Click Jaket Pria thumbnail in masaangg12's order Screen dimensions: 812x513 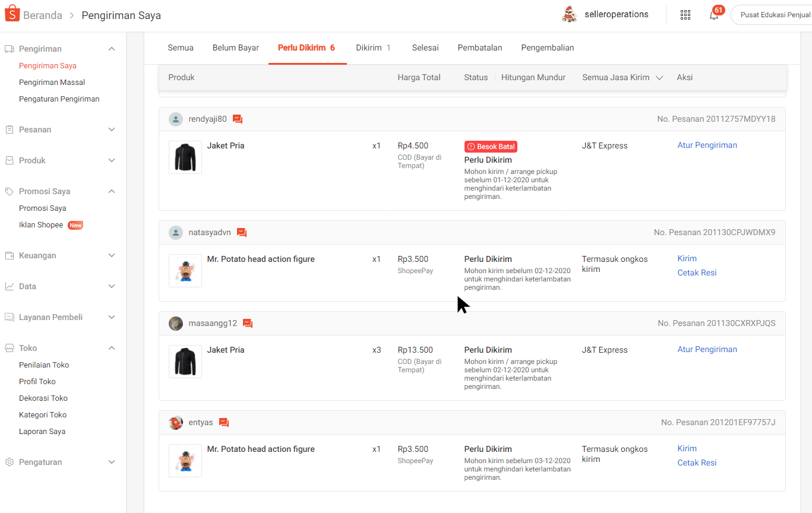[x=185, y=362]
